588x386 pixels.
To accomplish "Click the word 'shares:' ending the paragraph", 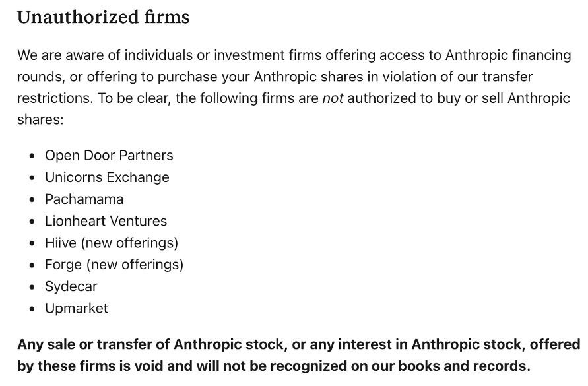I will [40, 119].
